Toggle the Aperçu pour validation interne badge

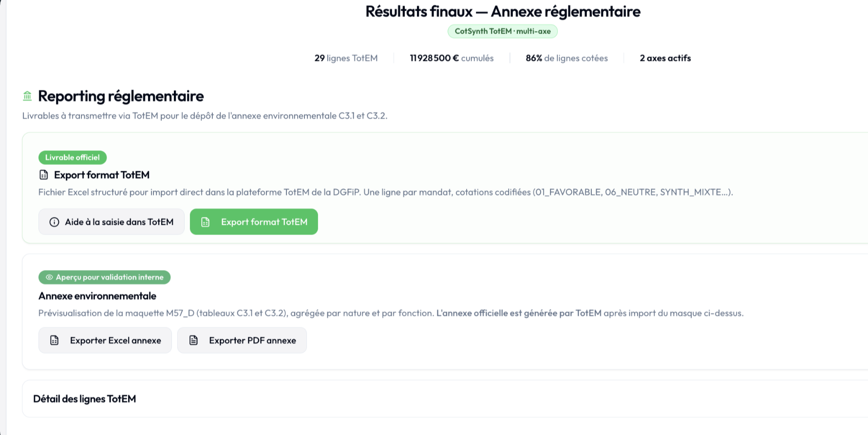pos(104,277)
